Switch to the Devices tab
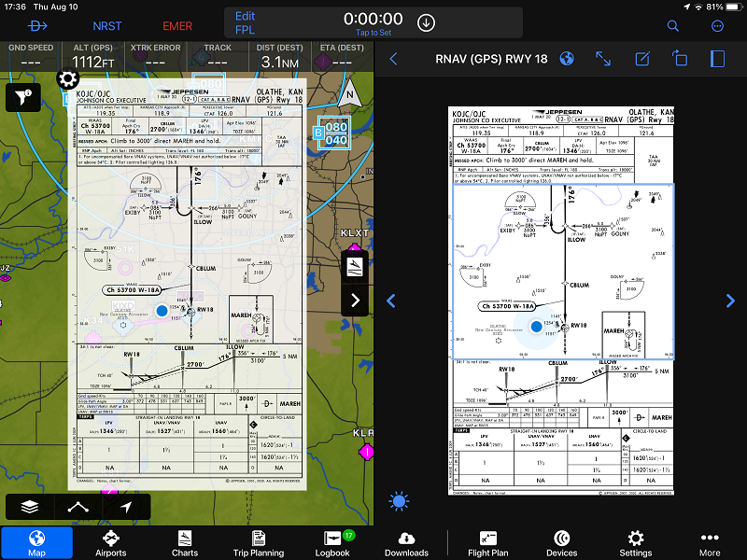 pos(562,543)
